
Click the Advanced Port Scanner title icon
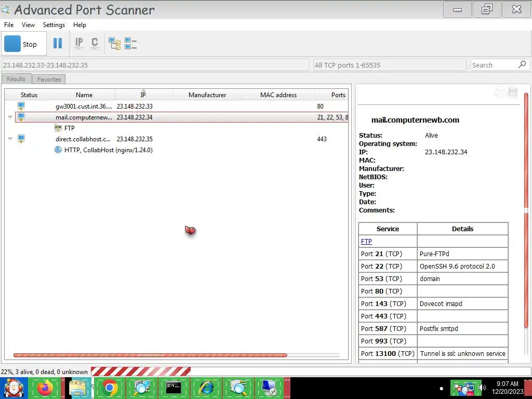pos(5,9)
